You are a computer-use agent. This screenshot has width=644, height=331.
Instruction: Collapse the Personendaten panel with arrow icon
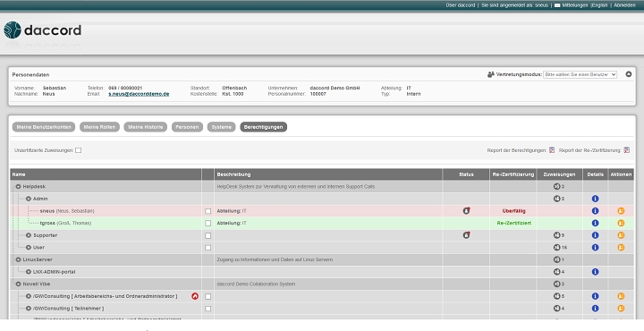(629, 74)
